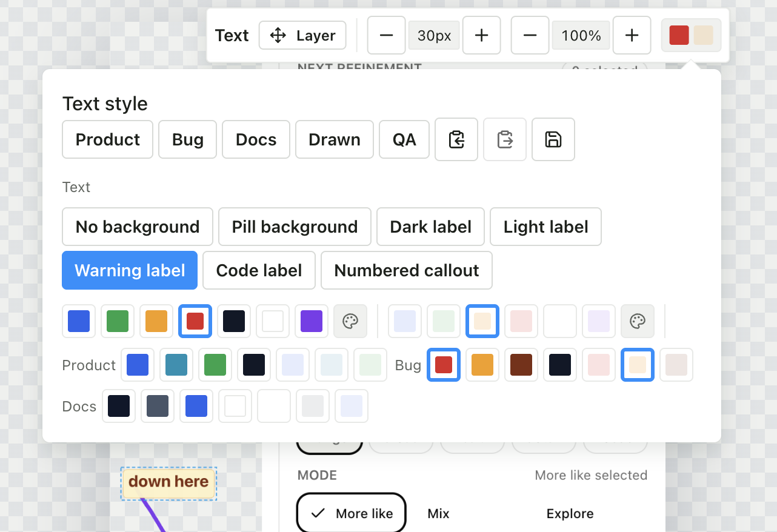This screenshot has height=532, width=777.
Task: Pick lavender background swatch above the Bug row
Action: [599, 321]
